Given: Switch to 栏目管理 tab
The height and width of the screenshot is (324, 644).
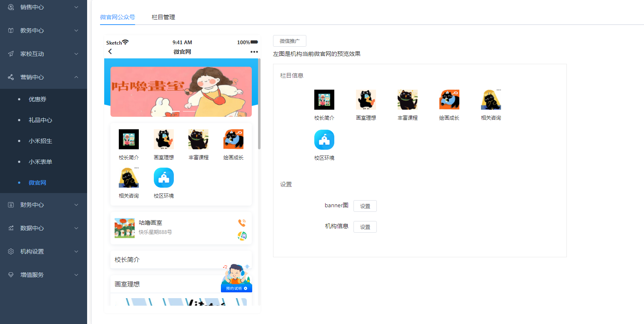Looking at the screenshot, I should [x=163, y=17].
